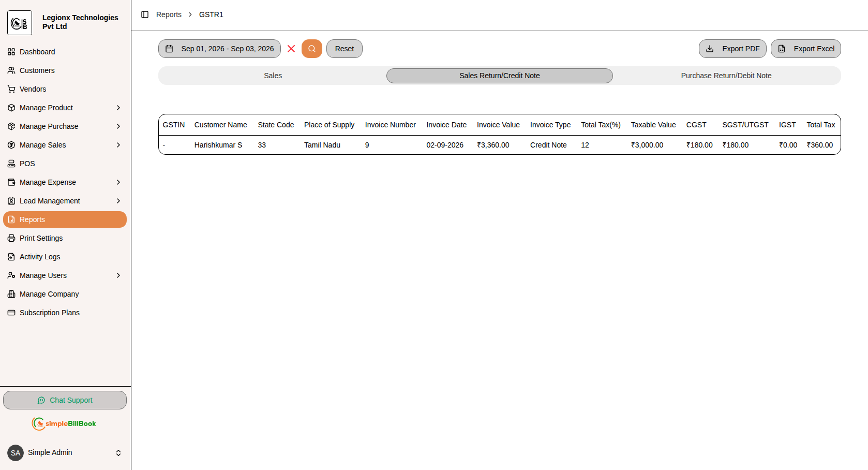
Task: Open the Simple Admin account switcher
Action: 65,453
